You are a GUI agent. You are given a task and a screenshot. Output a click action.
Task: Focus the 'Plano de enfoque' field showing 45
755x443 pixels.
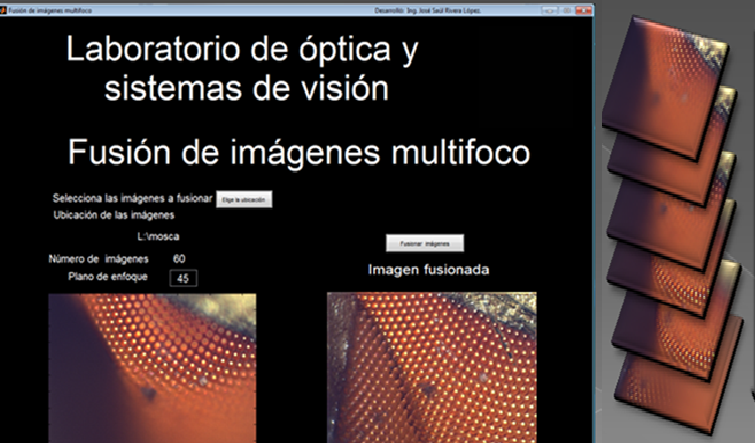click(x=183, y=278)
